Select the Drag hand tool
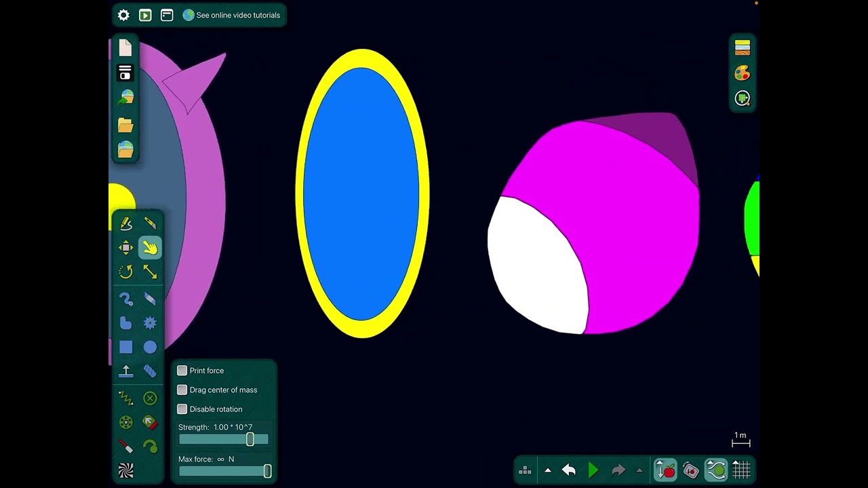Image resolution: width=868 pixels, height=488 pixels. point(150,248)
